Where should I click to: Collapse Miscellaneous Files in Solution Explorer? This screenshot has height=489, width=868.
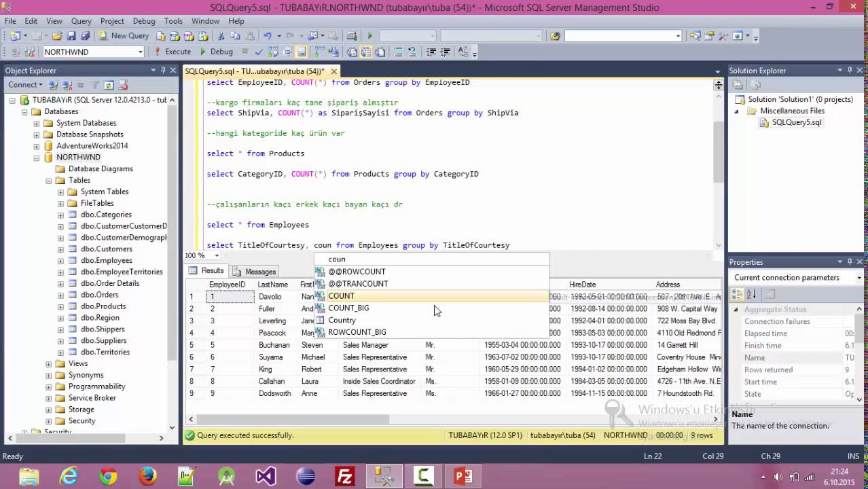(737, 111)
